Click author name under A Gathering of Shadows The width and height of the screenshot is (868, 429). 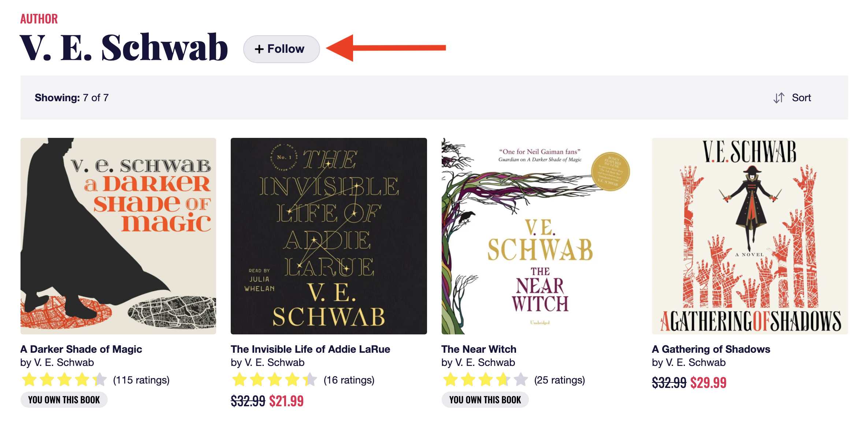pos(696,363)
